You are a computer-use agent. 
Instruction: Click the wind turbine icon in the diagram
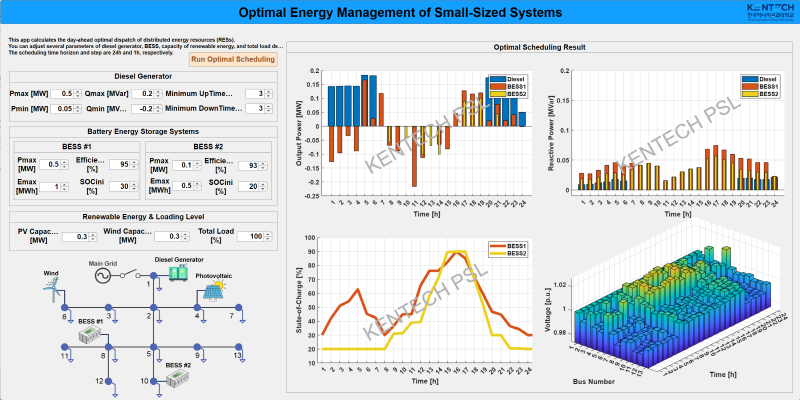coord(53,290)
